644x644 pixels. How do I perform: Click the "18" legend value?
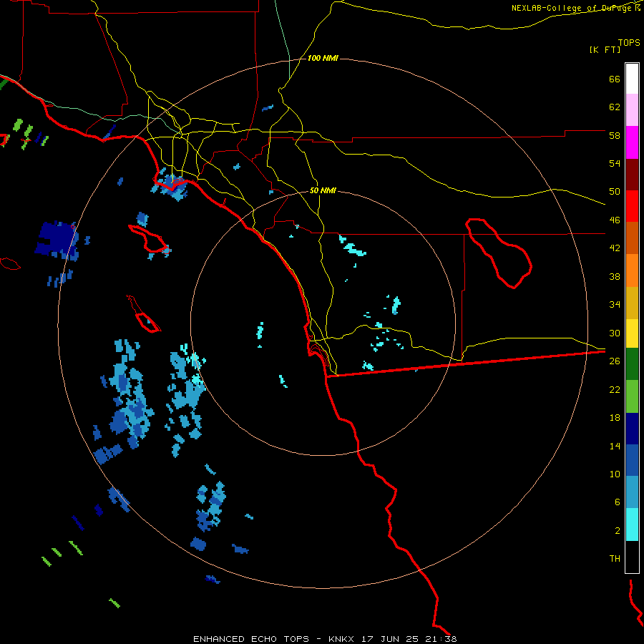pos(615,418)
